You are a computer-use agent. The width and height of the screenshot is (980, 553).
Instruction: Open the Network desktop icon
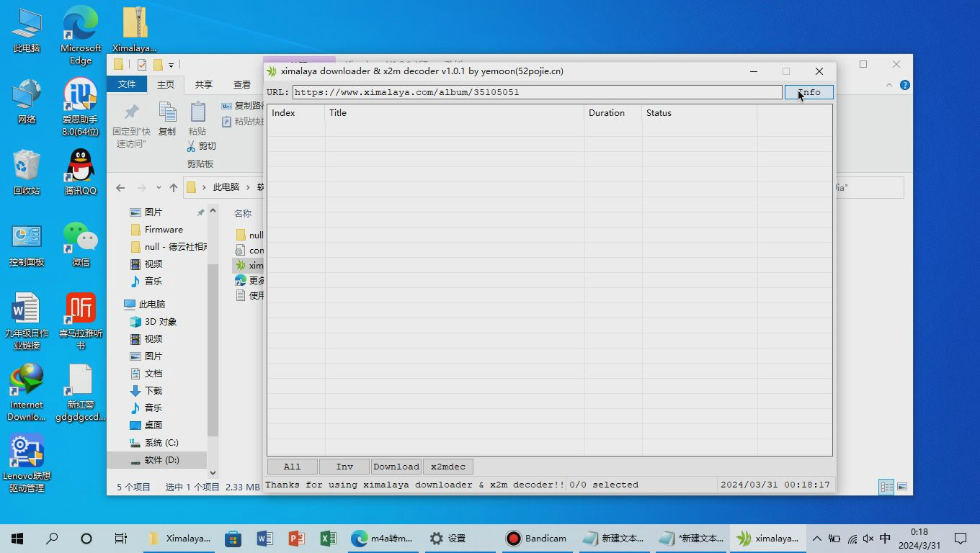[x=27, y=101]
